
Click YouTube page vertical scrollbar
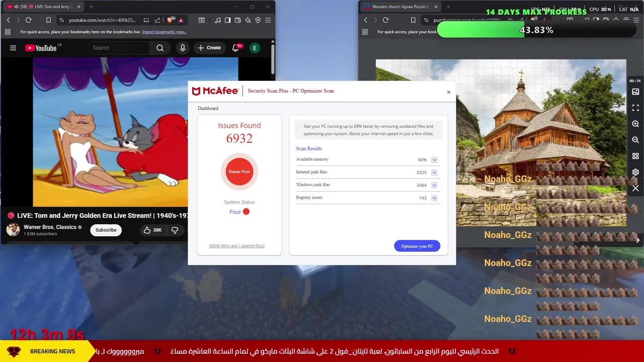click(273, 59)
